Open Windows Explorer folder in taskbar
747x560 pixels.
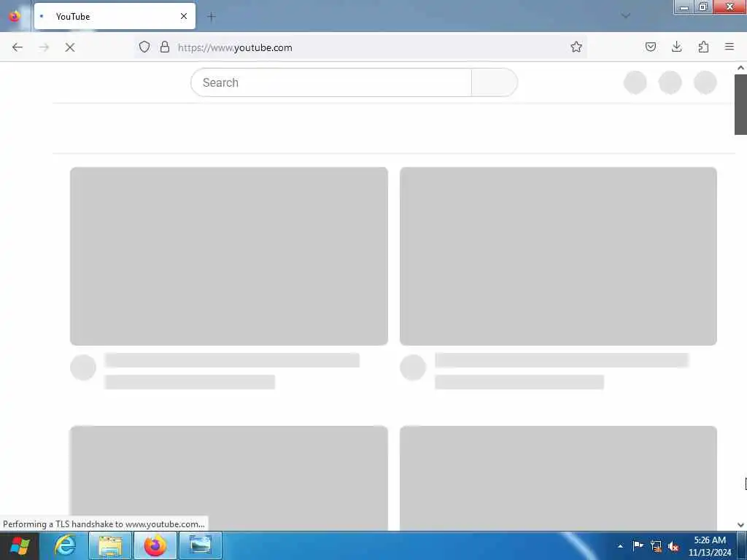pos(110,545)
